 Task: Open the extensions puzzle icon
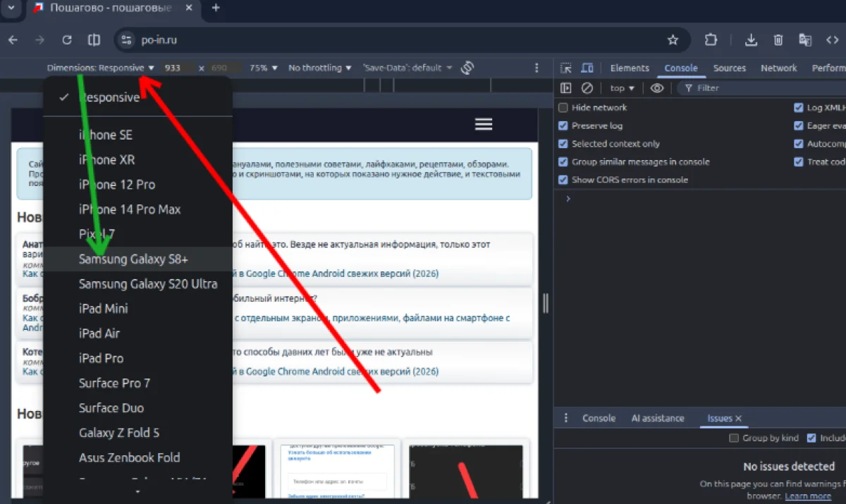coord(711,40)
